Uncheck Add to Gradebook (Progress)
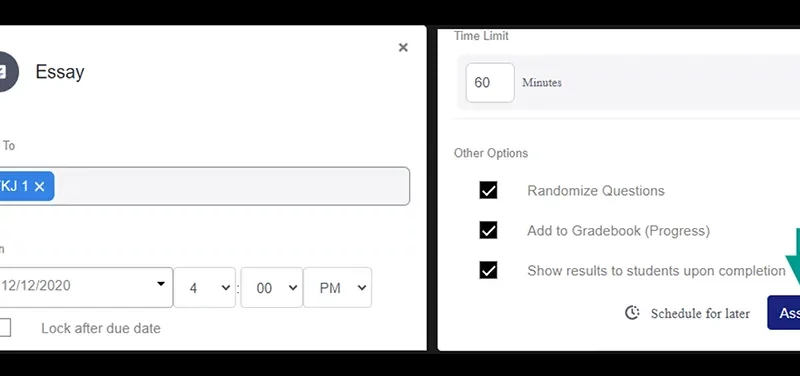 [488, 231]
